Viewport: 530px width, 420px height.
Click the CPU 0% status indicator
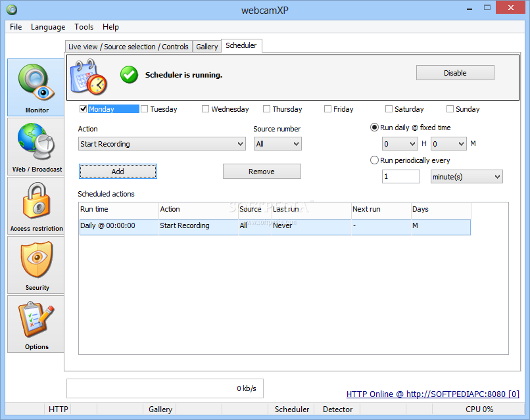click(x=479, y=409)
